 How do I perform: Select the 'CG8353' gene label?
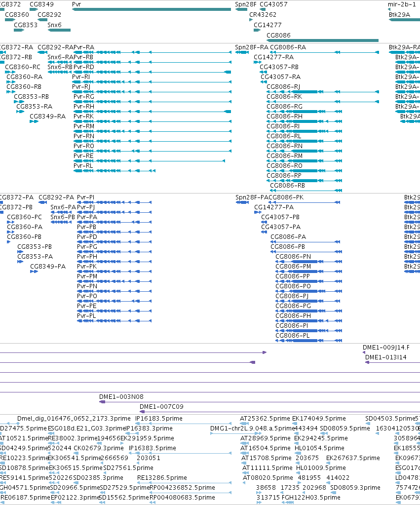click(x=26, y=25)
